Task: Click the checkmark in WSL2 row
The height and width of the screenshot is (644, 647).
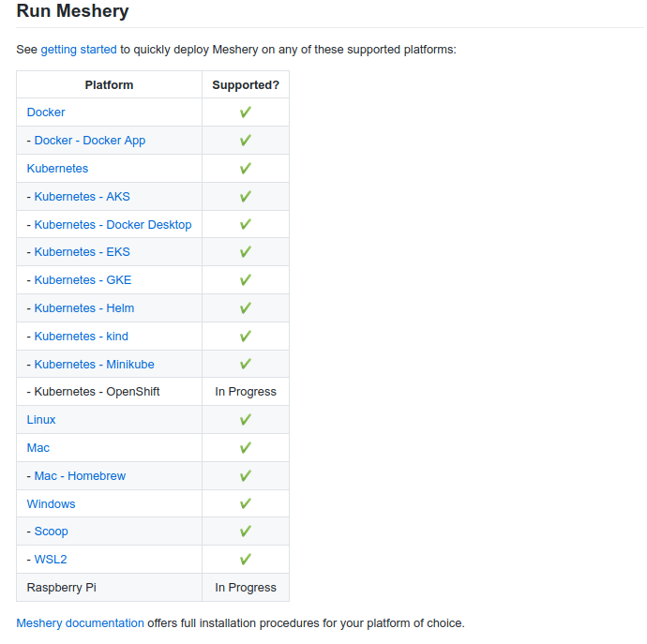Action: tap(246, 560)
